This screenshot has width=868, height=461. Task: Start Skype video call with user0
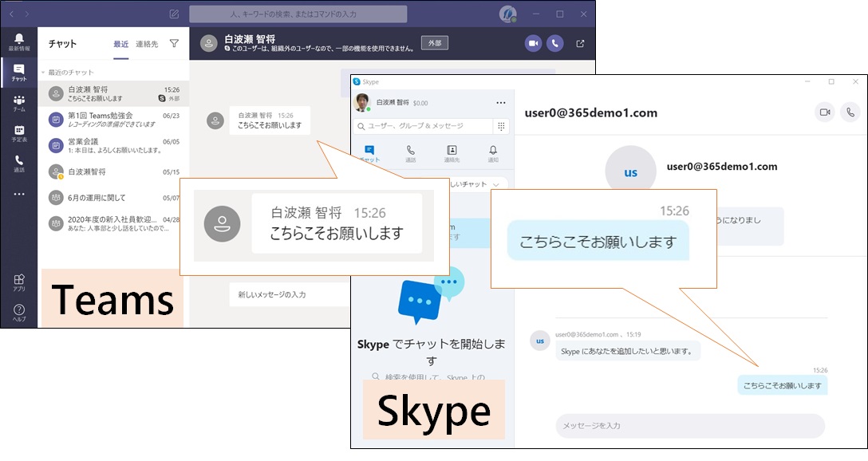pyautogui.click(x=825, y=112)
